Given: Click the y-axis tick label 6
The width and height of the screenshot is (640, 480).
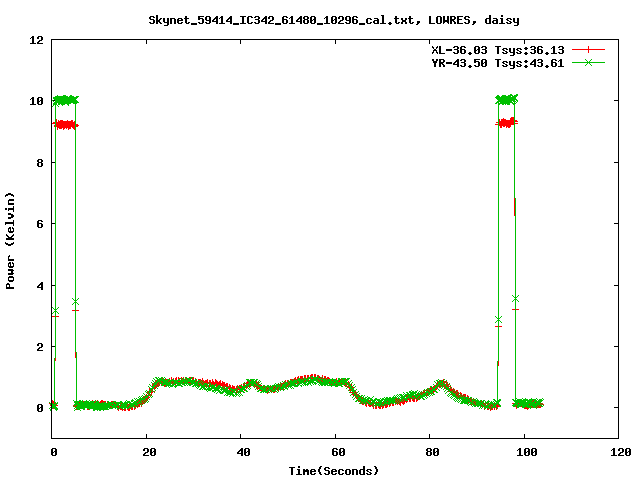Looking at the screenshot, I should (x=40, y=224).
